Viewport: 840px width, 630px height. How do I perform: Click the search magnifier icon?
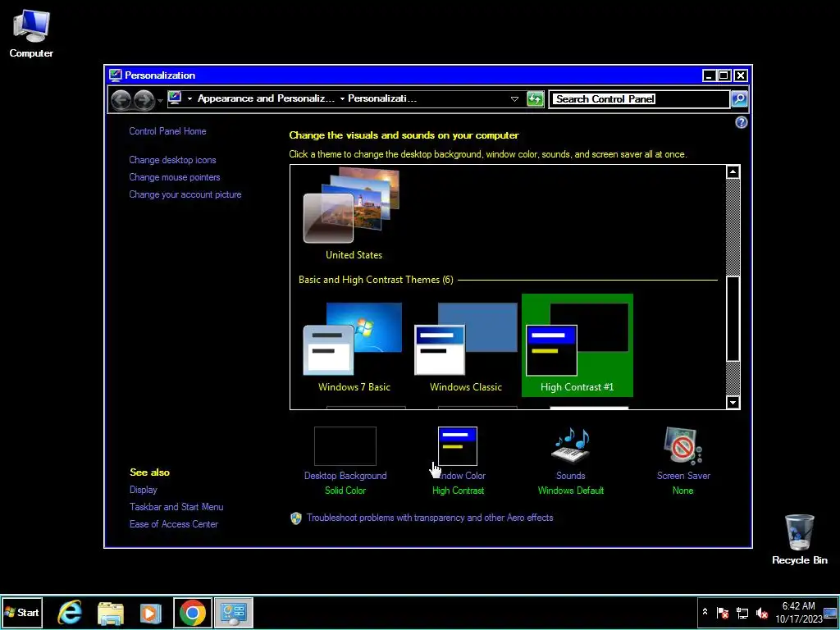739,99
